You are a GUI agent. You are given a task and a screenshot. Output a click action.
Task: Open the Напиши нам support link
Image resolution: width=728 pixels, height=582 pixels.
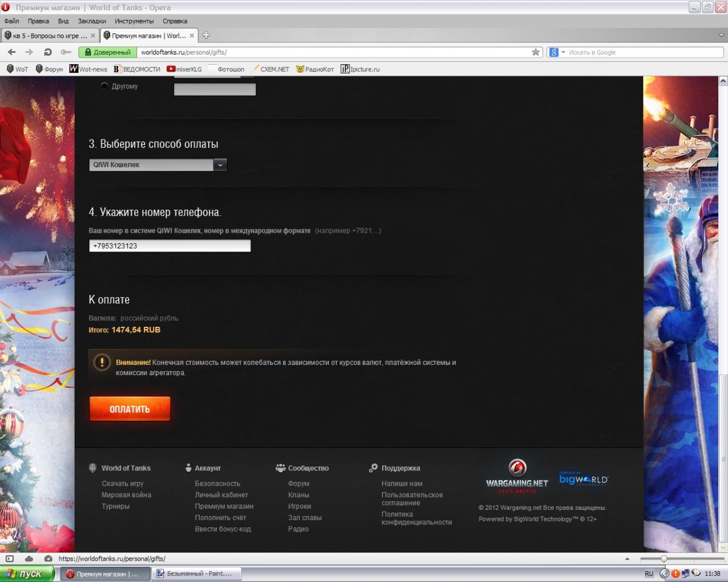[x=402, y=484]
